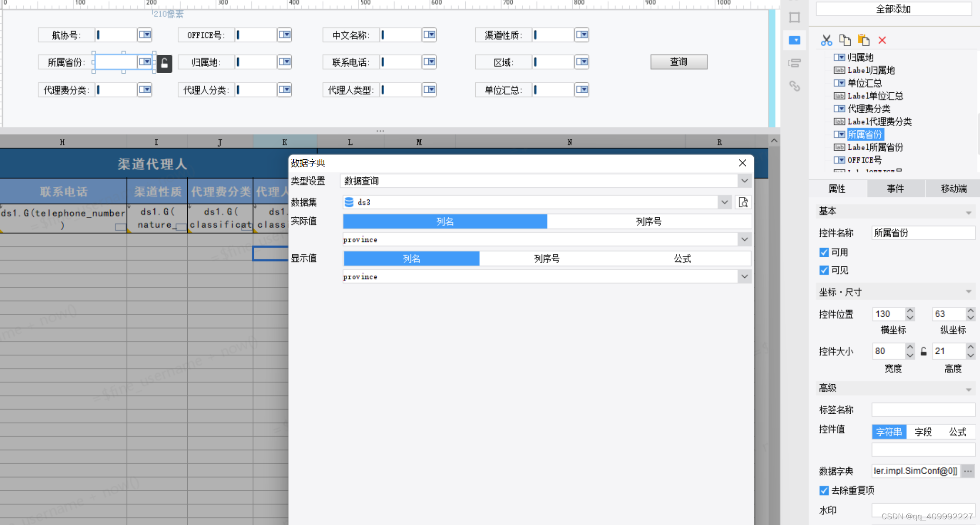Choose 公式 for 显示值

[x=683, y=259]
